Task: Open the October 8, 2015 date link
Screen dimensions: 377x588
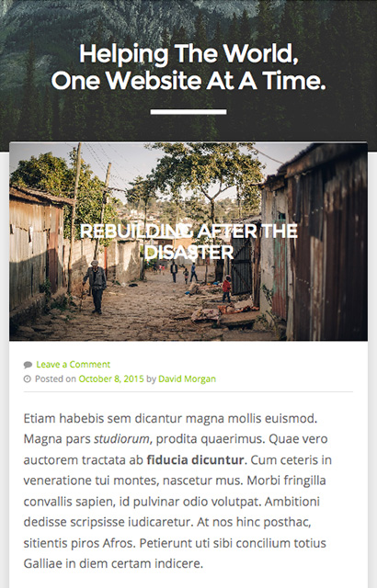Action: coord(111,379)
